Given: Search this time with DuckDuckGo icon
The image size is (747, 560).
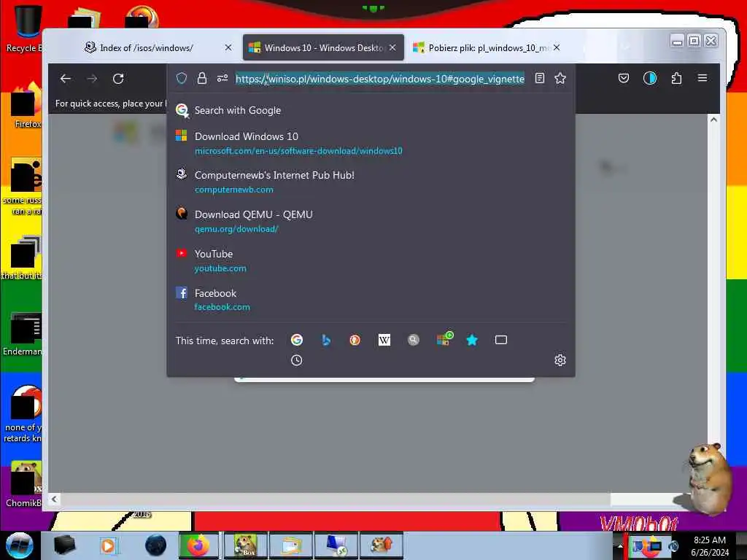Looking at the screenshot, I should pyautogui.click(x=355, y=340).
